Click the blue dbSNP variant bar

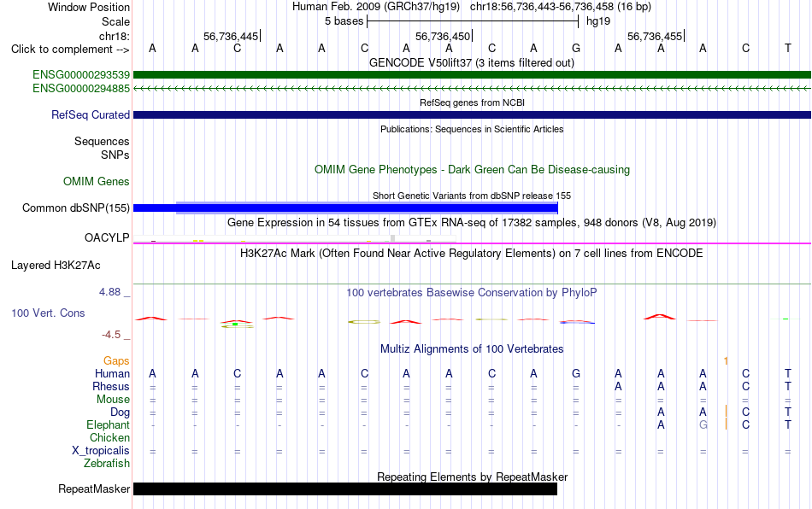coord(345,208)
